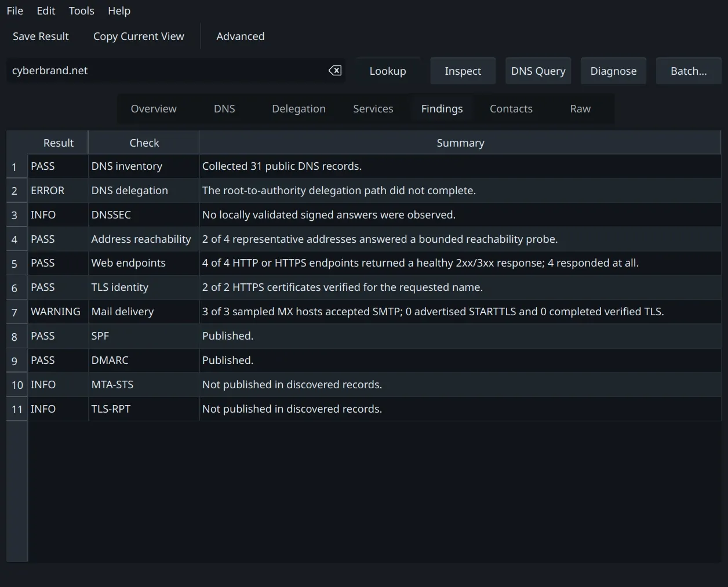The image size is (728, 587).
Task: Toggle the Advanced toolbar option
Action: tap(241, 37)
